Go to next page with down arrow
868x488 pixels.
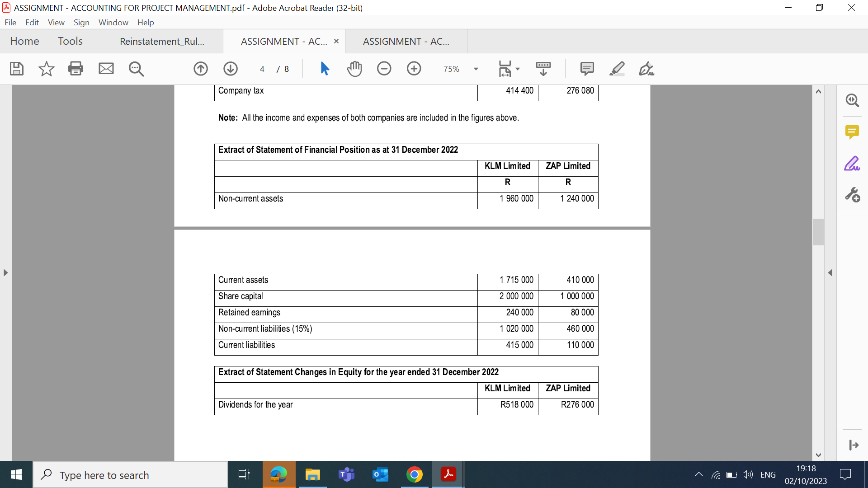pos(230,69)
